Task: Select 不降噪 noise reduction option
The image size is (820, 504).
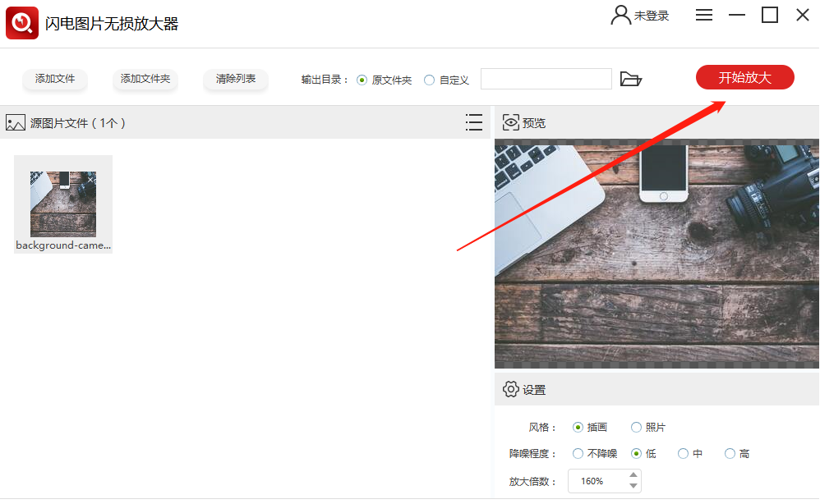Action: click(578, 453)
